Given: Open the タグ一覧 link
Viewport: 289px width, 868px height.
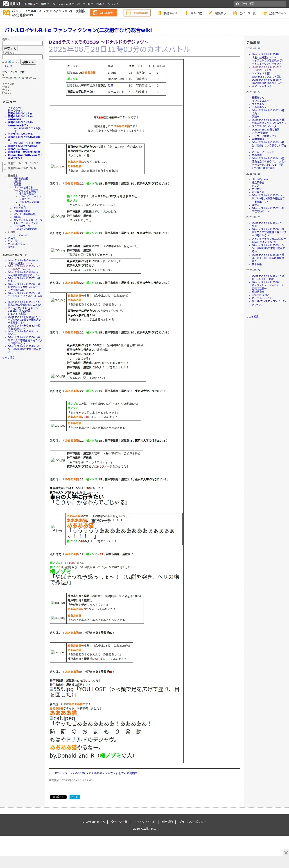Looking at the screenshot, I should coord(8,66).
